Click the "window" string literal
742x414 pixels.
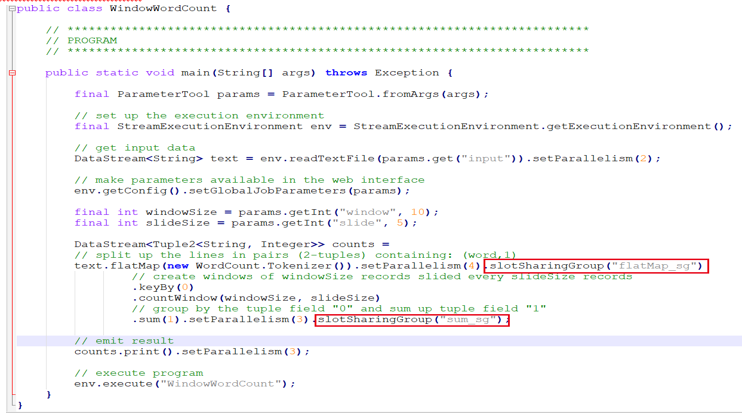(367, 212)
